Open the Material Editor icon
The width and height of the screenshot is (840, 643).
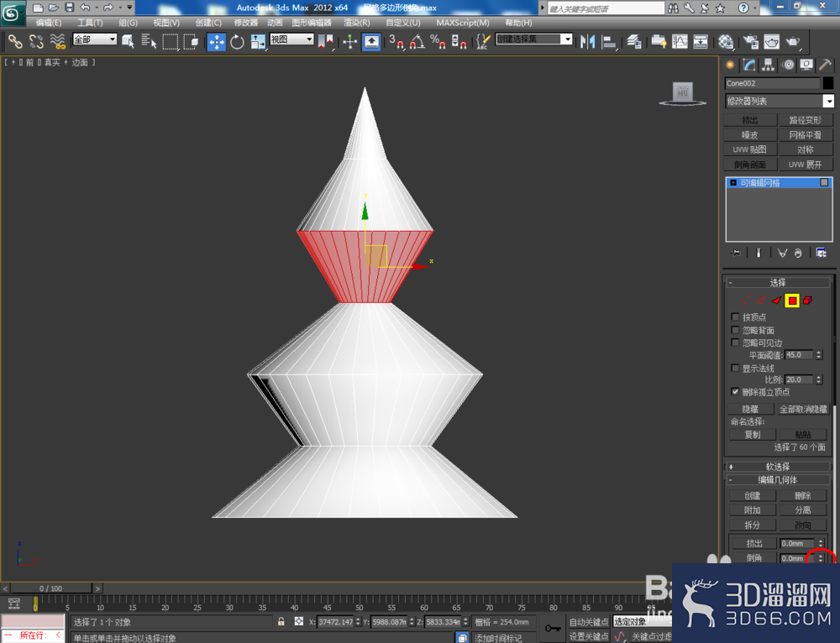pyautogui.click(x=726, y=41)
